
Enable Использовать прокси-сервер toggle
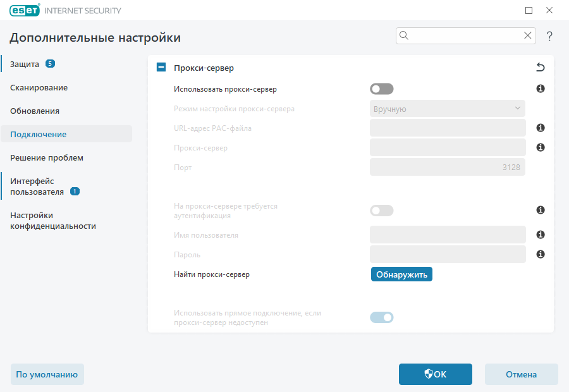pos(382,89)
